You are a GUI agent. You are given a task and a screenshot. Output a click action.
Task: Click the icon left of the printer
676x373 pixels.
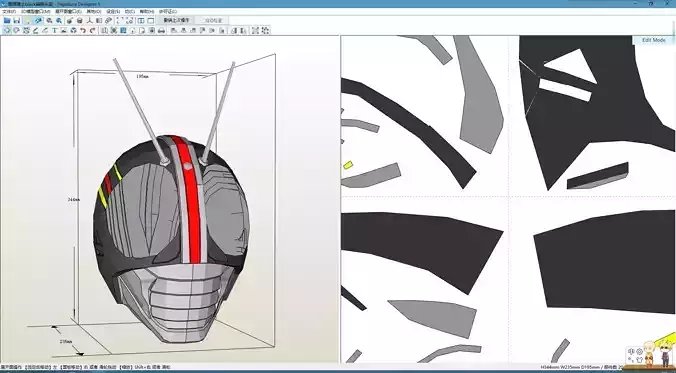[x=151, y=31]
